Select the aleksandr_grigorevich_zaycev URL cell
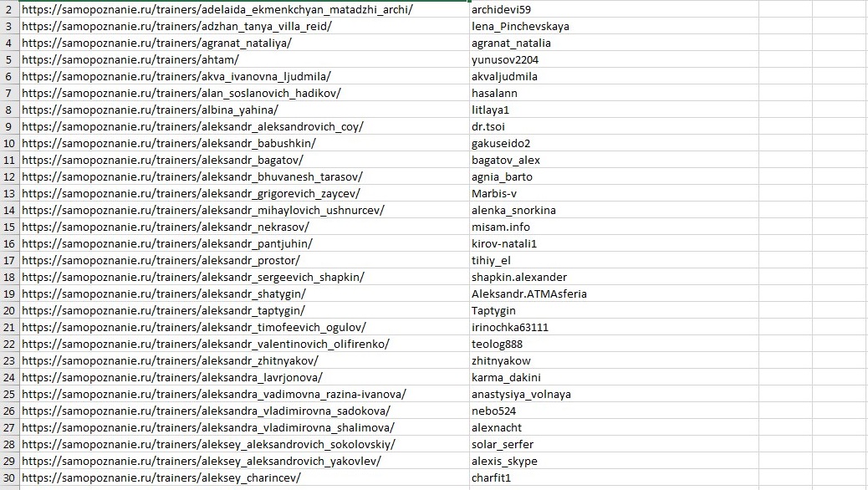 (x=244, y=193)
